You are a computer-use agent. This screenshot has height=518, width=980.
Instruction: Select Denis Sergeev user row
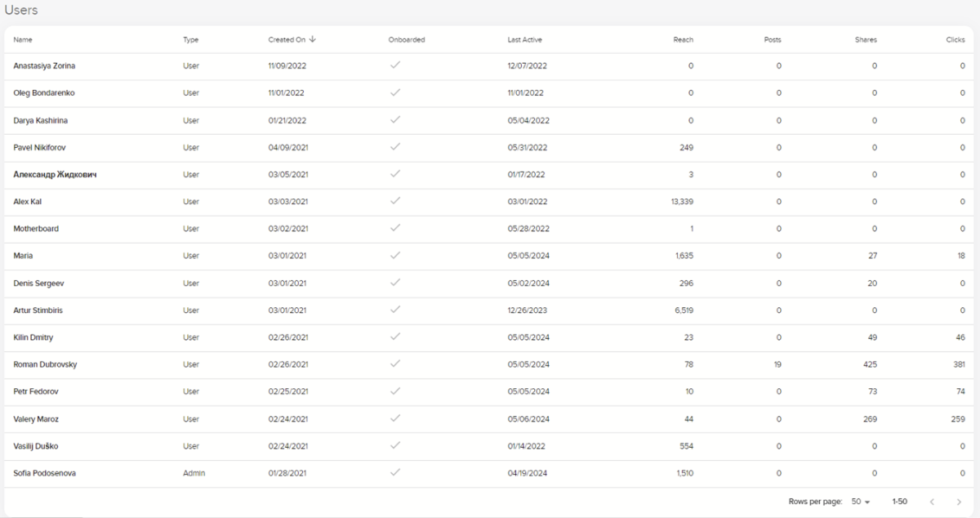tap(38, 283)
